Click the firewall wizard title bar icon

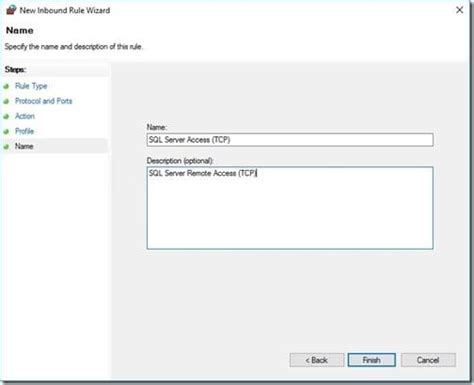(x=11, y=10)
